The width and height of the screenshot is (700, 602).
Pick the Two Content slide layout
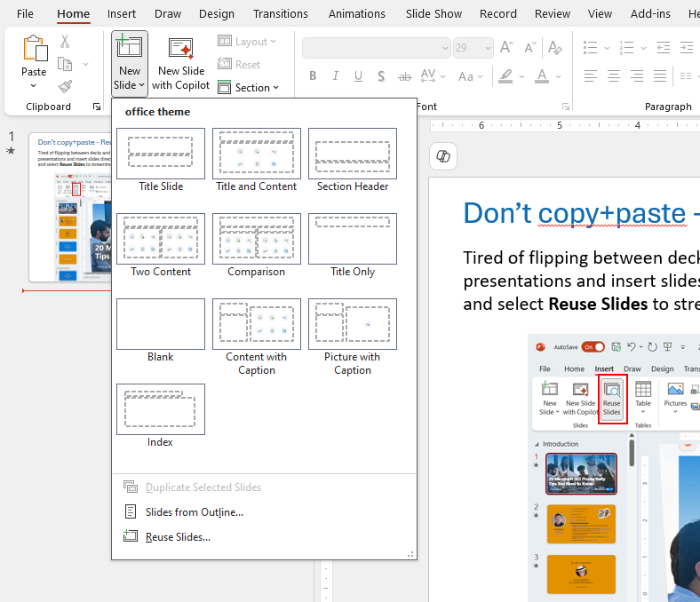click(x=161, y=239)
